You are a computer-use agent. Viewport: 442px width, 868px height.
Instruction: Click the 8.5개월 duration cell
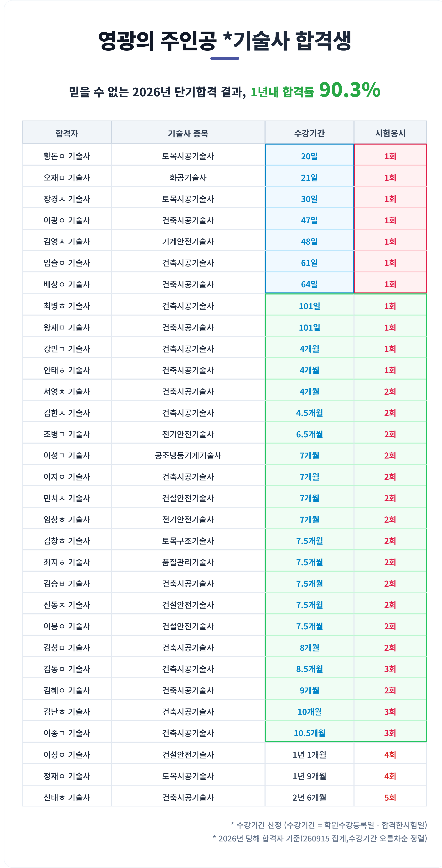(x=309, y=669)
